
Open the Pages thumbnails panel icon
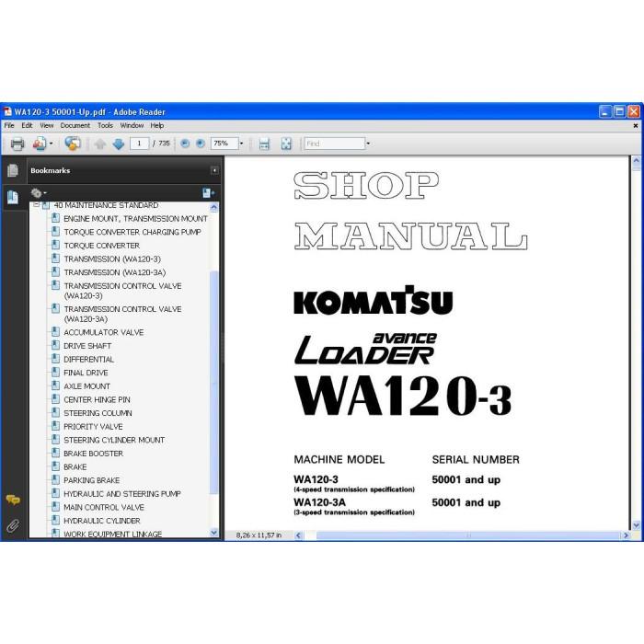tap(13, 170)
